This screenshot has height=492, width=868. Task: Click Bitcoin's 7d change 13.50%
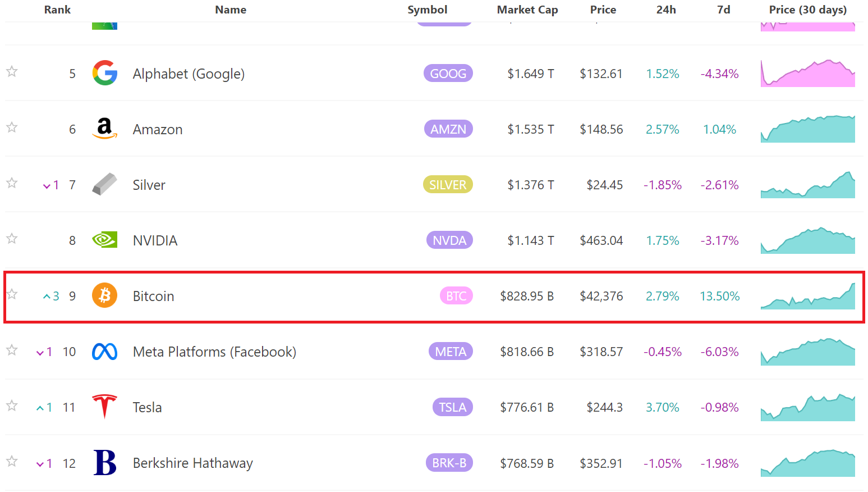click(720, 296)
